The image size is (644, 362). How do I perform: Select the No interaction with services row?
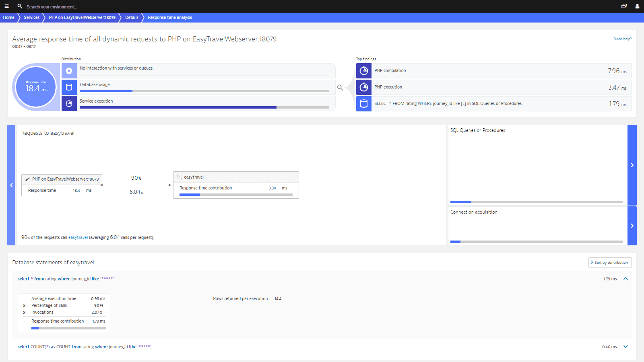(198, 71)
